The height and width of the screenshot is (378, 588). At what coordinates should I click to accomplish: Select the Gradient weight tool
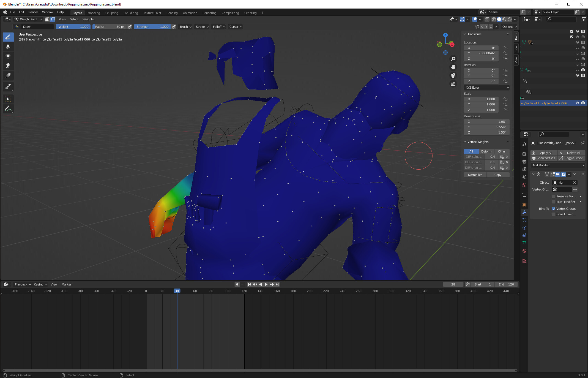tap(8, 75)
